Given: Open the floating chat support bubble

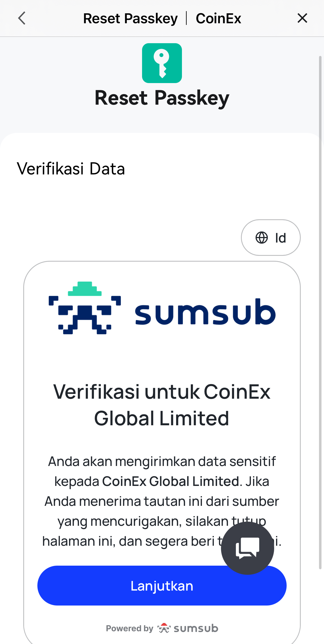Looking at the screenshot, I should pos(247,548).
